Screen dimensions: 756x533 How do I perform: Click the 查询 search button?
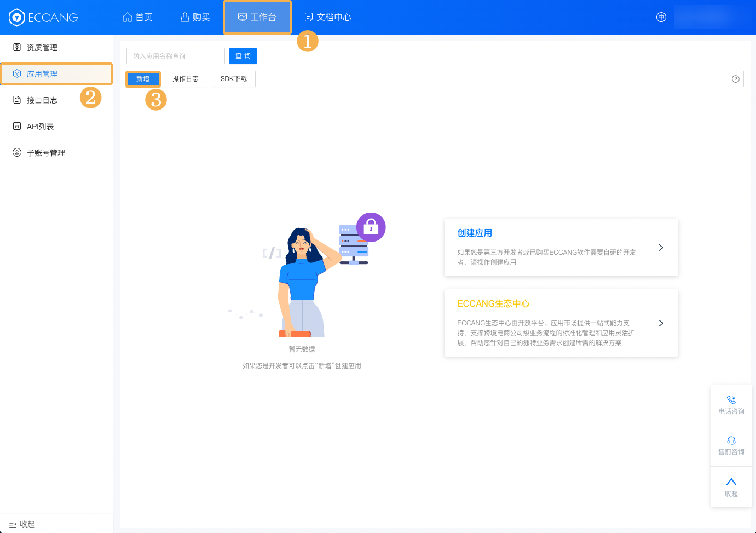243,56
